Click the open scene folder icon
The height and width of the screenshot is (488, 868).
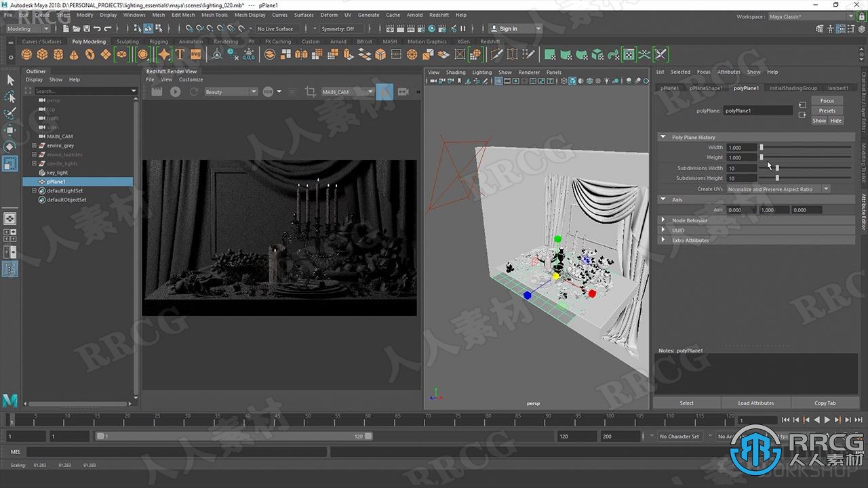coord(76,28)
